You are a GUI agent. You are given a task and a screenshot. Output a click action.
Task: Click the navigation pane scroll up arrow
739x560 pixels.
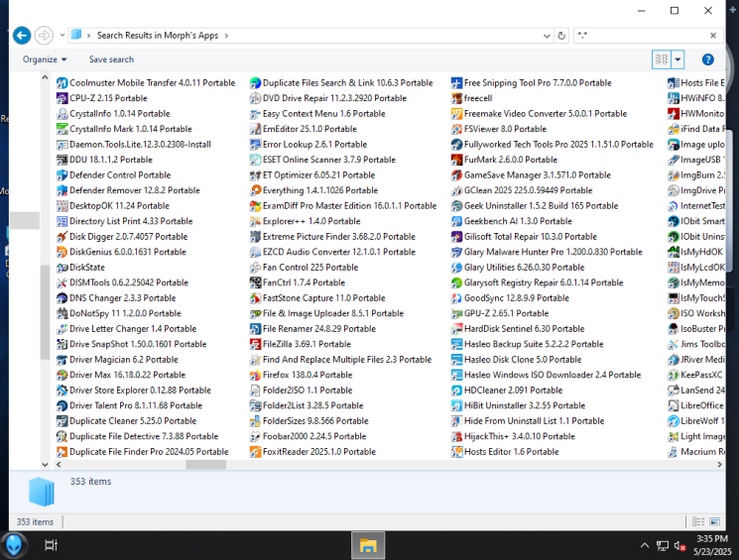tap(45, 77)
